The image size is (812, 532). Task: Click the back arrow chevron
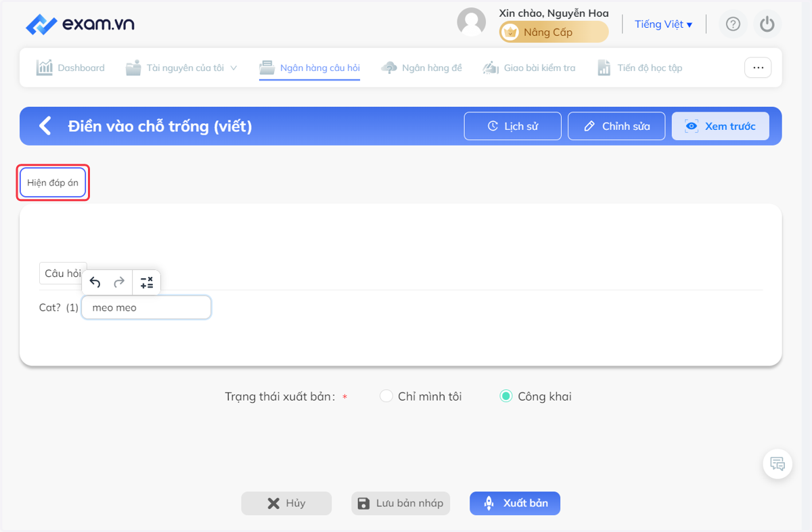pos(45,126)
